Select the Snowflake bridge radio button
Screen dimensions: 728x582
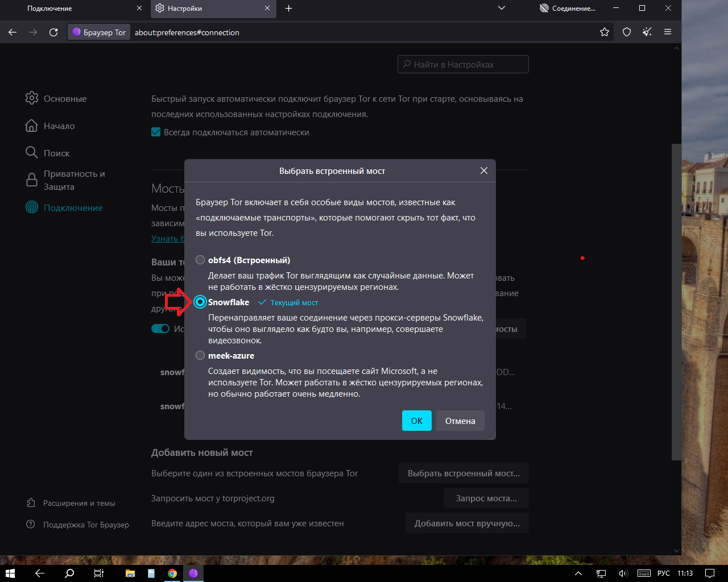tap(200, 302)
